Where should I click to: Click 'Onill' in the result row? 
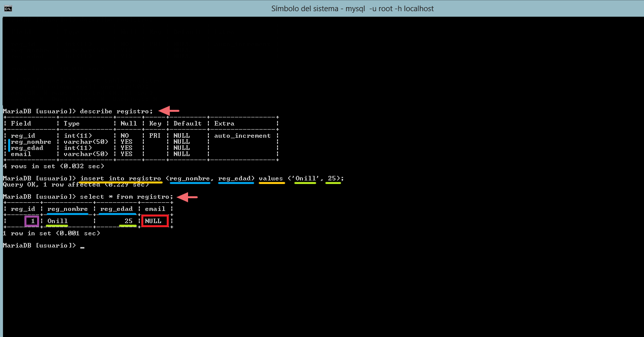[57, 221]
